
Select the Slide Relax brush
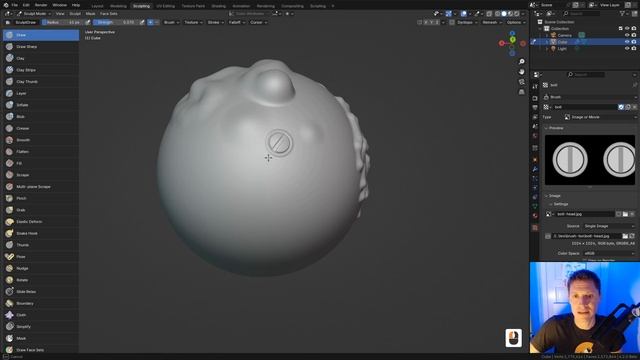(x=41, y=292)
